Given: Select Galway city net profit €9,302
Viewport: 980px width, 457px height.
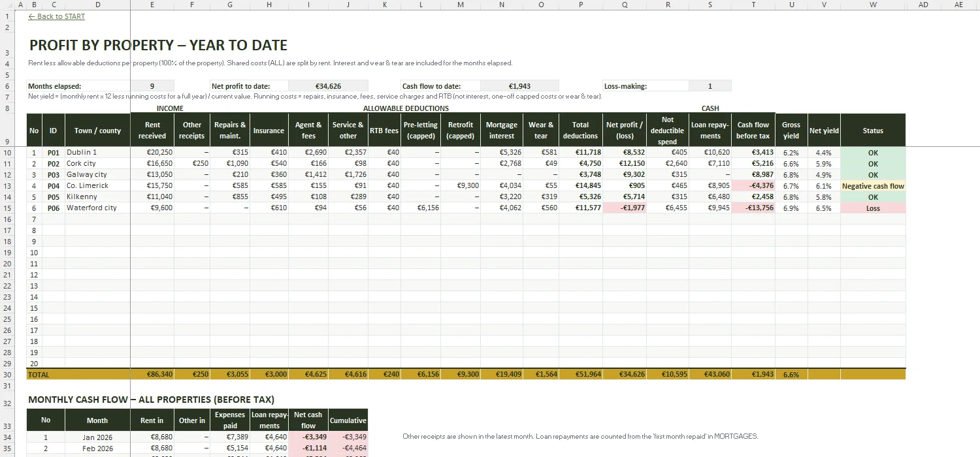Looking at the screenshot, I should click(625, 174).
